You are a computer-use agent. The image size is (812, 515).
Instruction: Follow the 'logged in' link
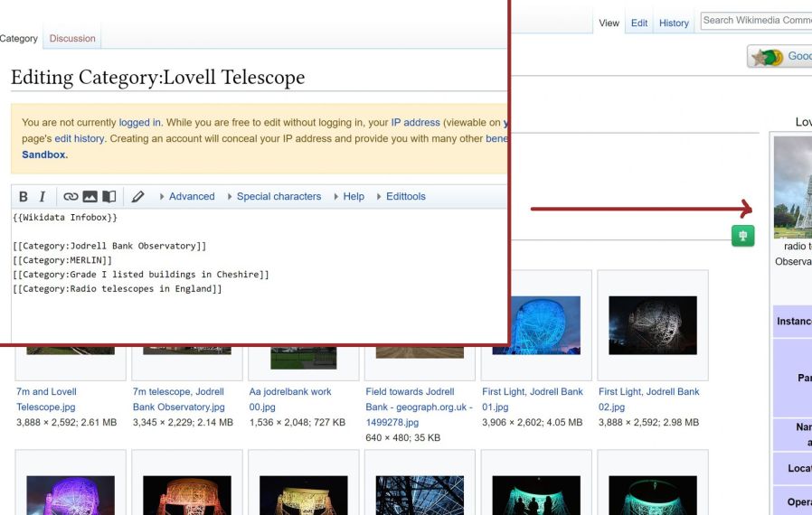point(139,123)
